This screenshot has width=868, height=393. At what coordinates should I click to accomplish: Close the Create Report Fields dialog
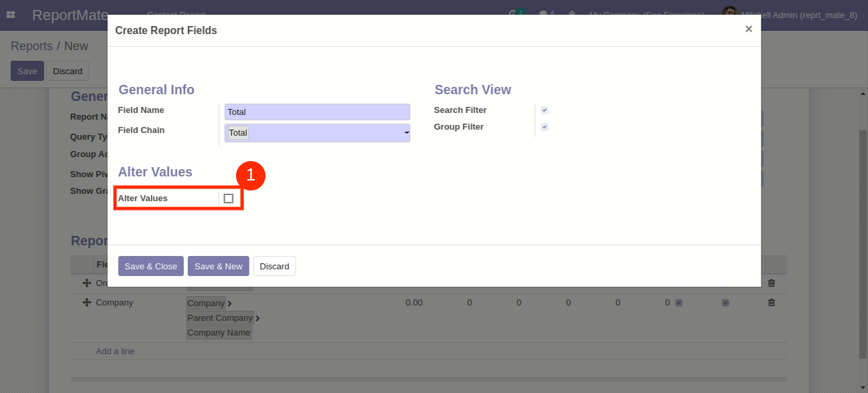point(748,29)
